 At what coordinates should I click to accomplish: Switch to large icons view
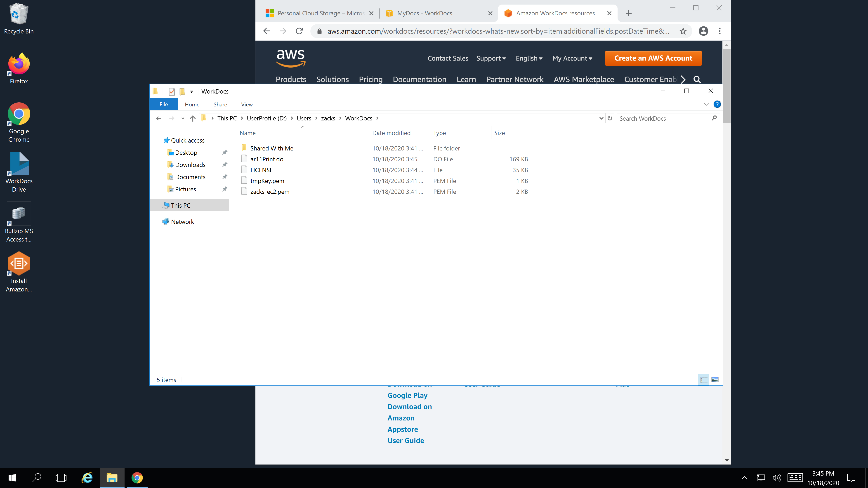pos(715,380)
